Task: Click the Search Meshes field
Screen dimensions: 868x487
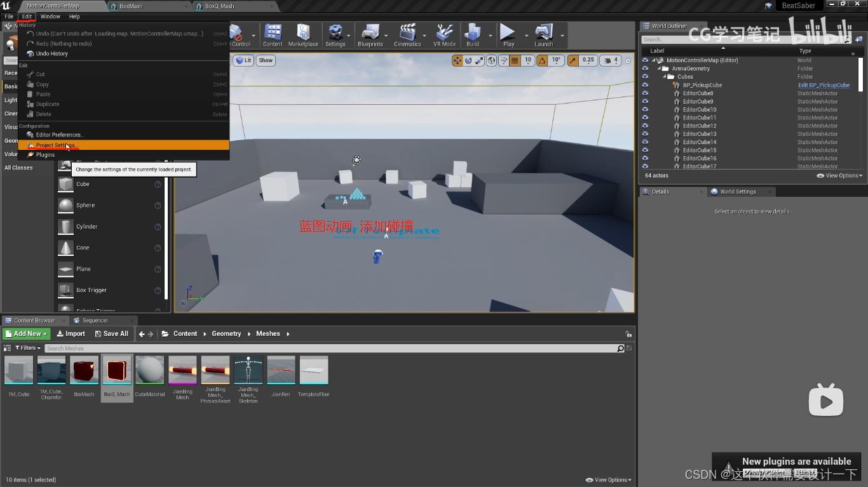Action: [x=330, y=348]
